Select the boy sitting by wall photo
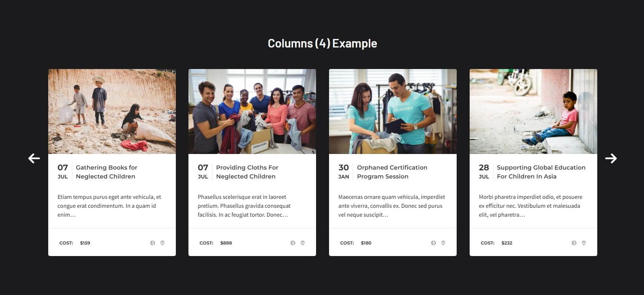 [533, 111]
